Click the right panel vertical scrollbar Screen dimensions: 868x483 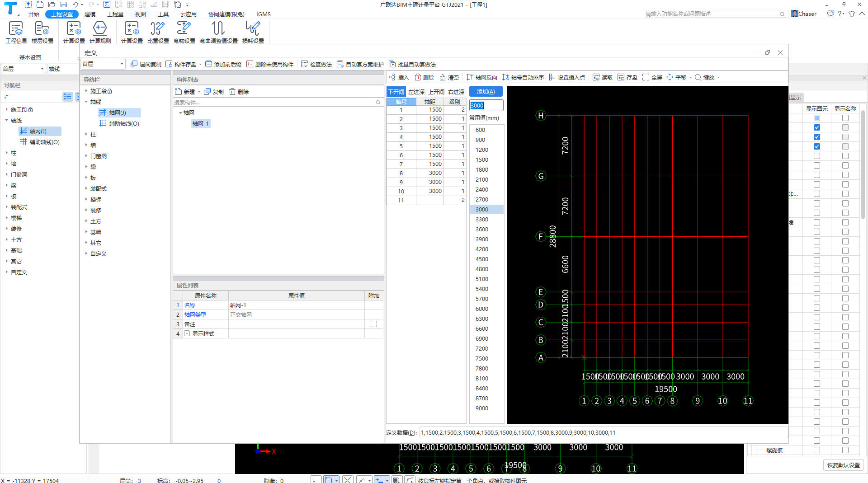click(863, 165)
